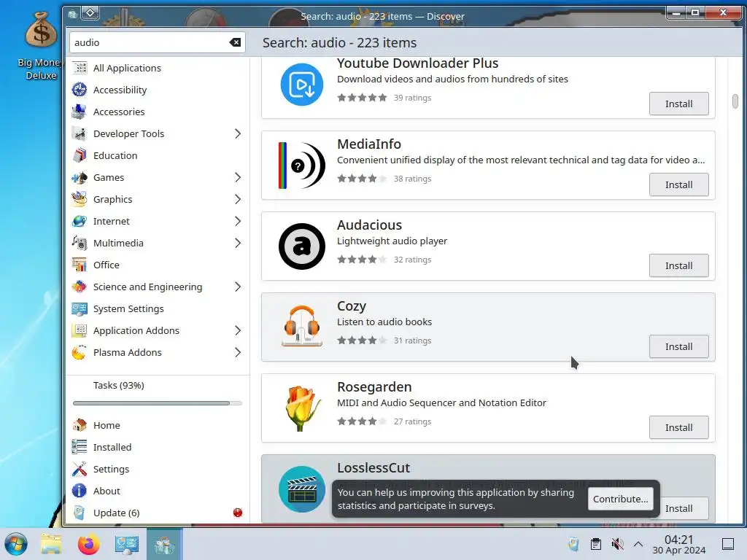
Task: Click the Contribute... button
Action: (620, 499)
